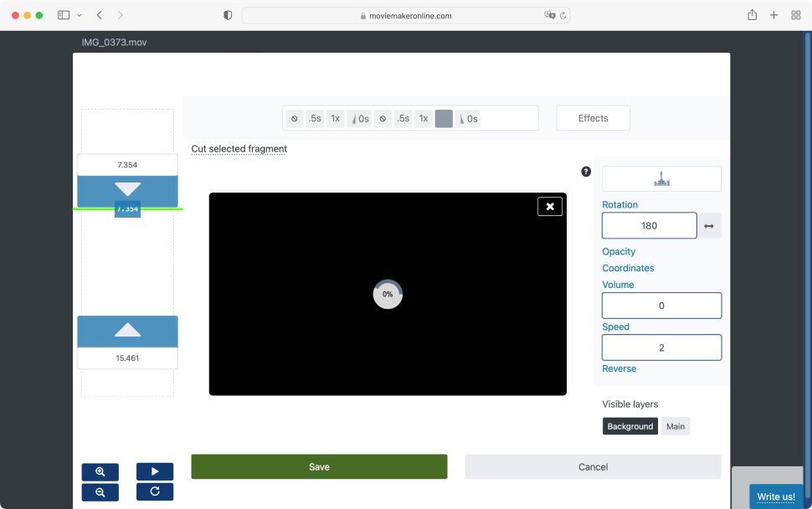Click the audio waveform preview icon
Image resolution: width=812 pixels, height=509 pixels.
click(x=661, y=177)
